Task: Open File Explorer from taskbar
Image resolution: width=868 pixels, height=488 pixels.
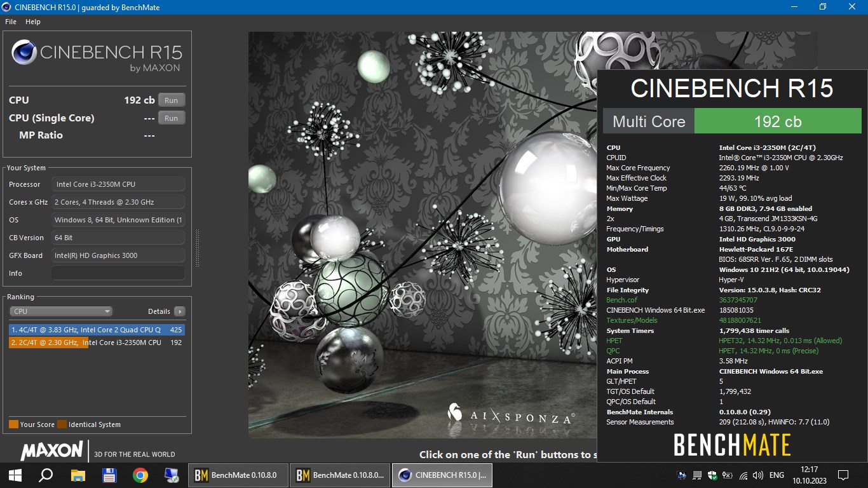Action: tap(78, 475)
